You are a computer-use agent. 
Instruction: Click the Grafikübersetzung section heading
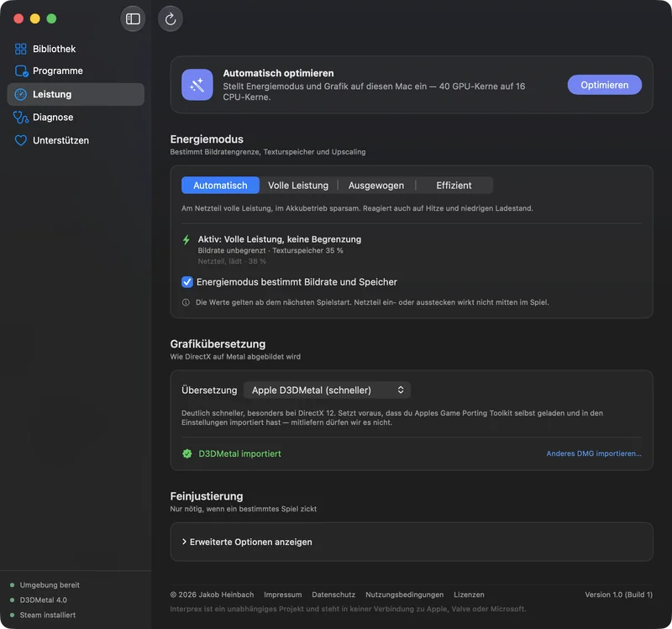[x=218, y=344]
